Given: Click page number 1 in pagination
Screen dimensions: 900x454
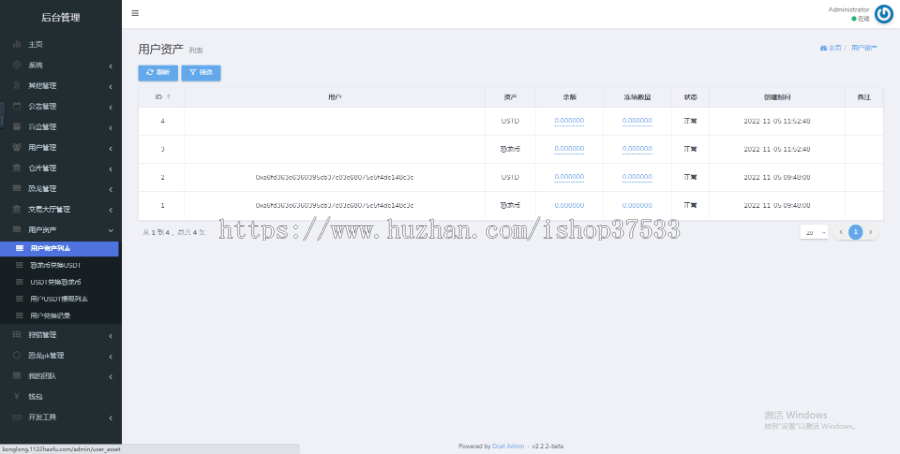Looking at the screenshot, I should click(855, 232).
